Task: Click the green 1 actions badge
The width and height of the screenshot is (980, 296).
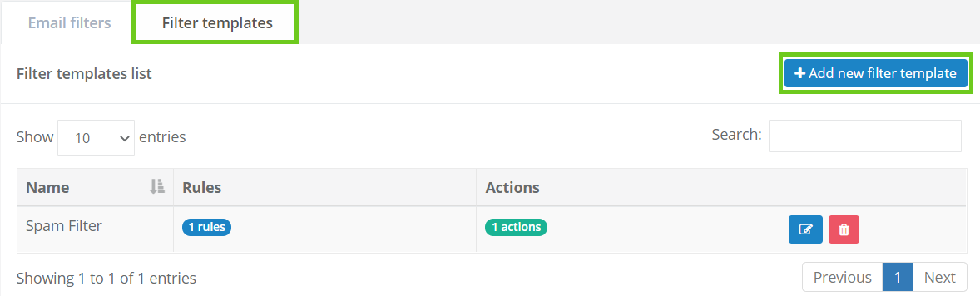Action: [516, 227]
